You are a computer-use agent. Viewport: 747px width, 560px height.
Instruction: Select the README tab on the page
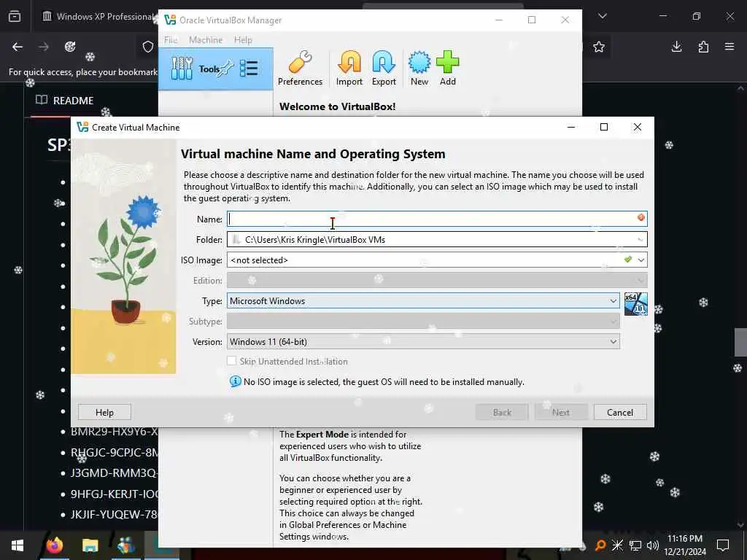pyautogui.click(x=65, y=101)
